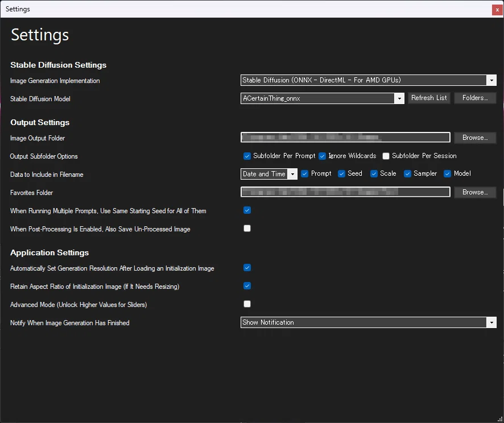The image size is (504, 423).
Task: Click the Image Output Folder field
Action: [x=345, y=138]
